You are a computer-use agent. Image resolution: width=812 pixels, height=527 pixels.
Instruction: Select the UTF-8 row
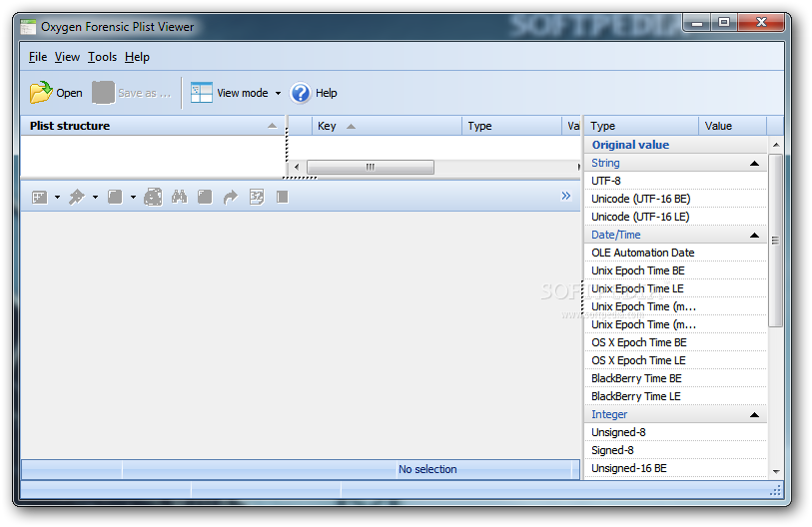click(x=676, y=181)
